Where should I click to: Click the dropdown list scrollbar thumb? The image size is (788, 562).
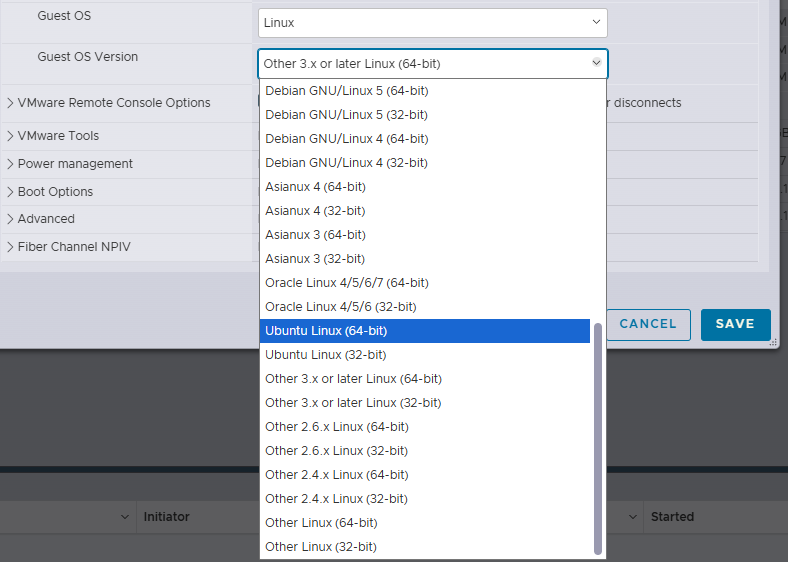click(598, 438)
